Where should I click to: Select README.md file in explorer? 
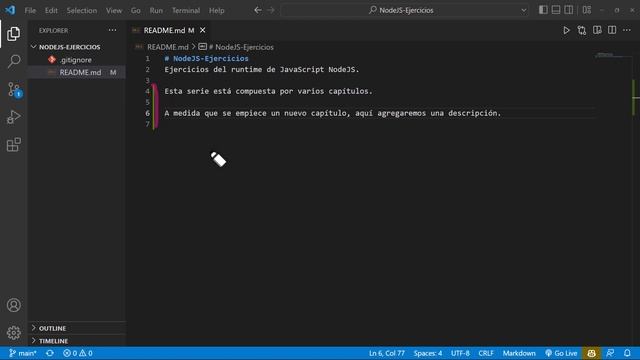[x=77, y=72]
